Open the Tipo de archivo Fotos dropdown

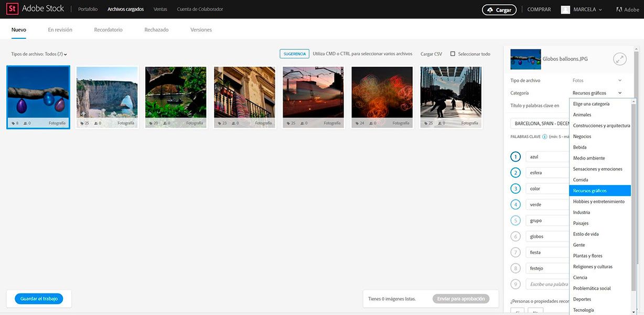(597, 80)
